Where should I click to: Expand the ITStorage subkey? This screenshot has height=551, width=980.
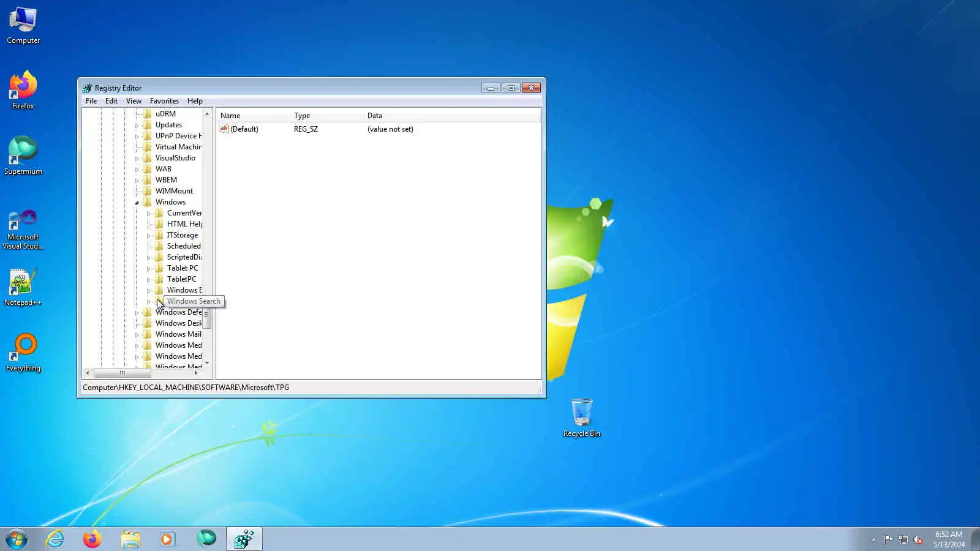[148, 236]
